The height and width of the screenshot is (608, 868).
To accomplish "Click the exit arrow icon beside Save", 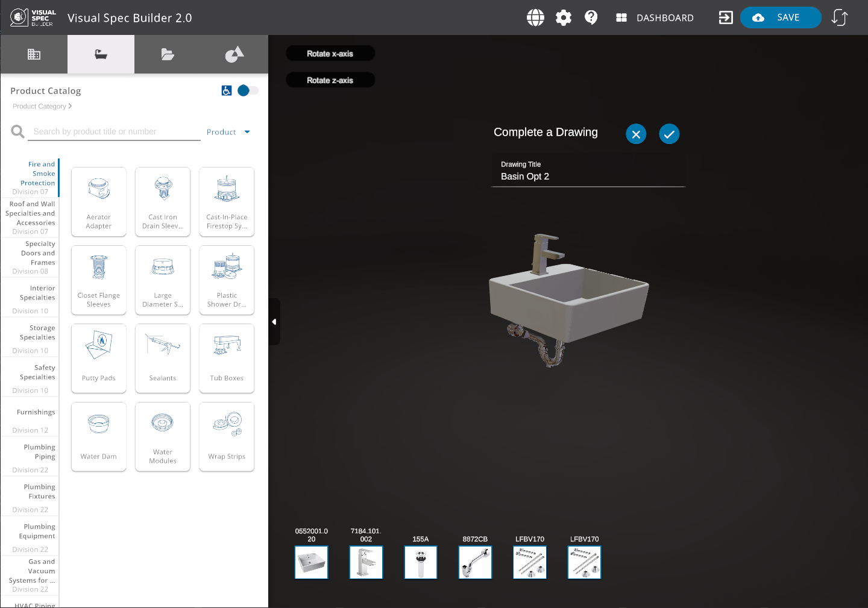I will point(726,17).
